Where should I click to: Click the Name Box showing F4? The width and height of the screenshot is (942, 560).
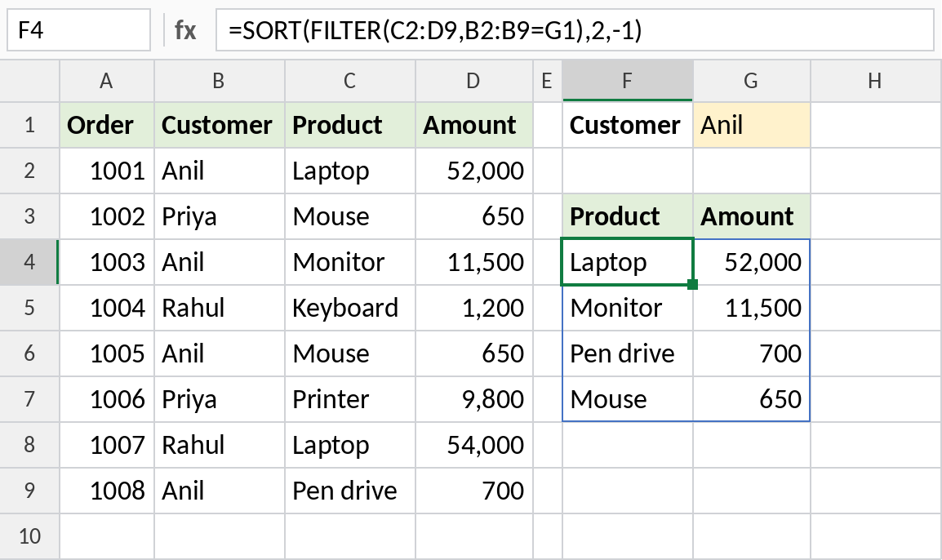click(78, 30)
